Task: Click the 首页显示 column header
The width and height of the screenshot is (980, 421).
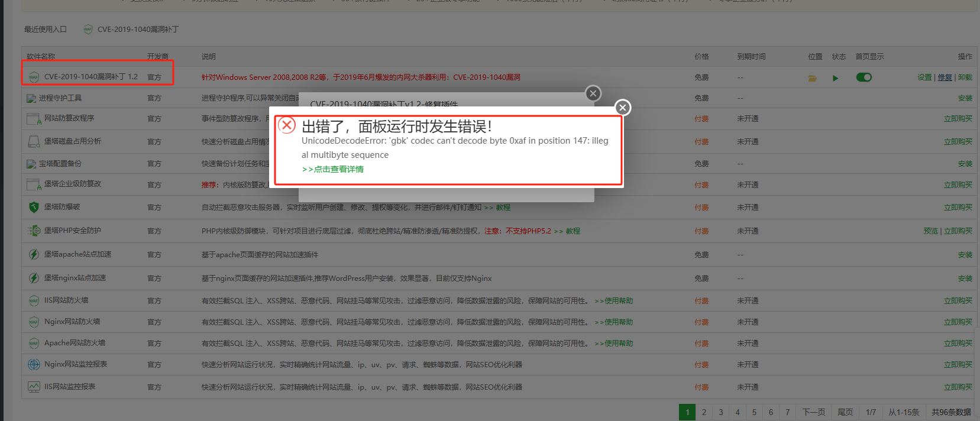Action: [x=869, y=57]
